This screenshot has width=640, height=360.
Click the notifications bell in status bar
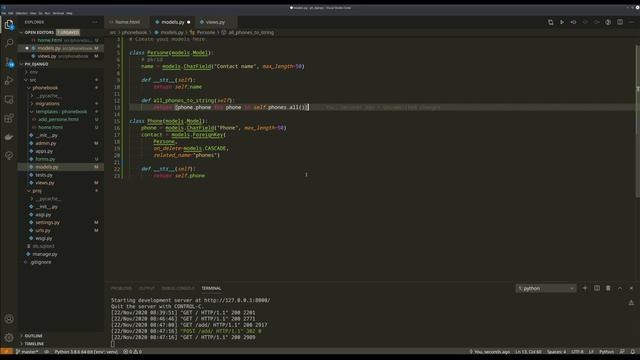pos(633,352)
